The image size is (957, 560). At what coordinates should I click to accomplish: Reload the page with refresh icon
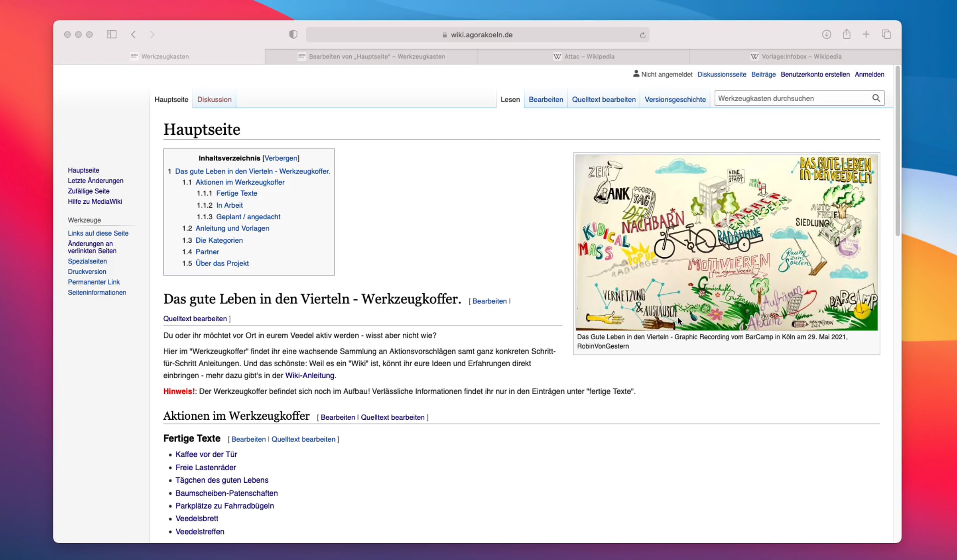pos(642,35)
